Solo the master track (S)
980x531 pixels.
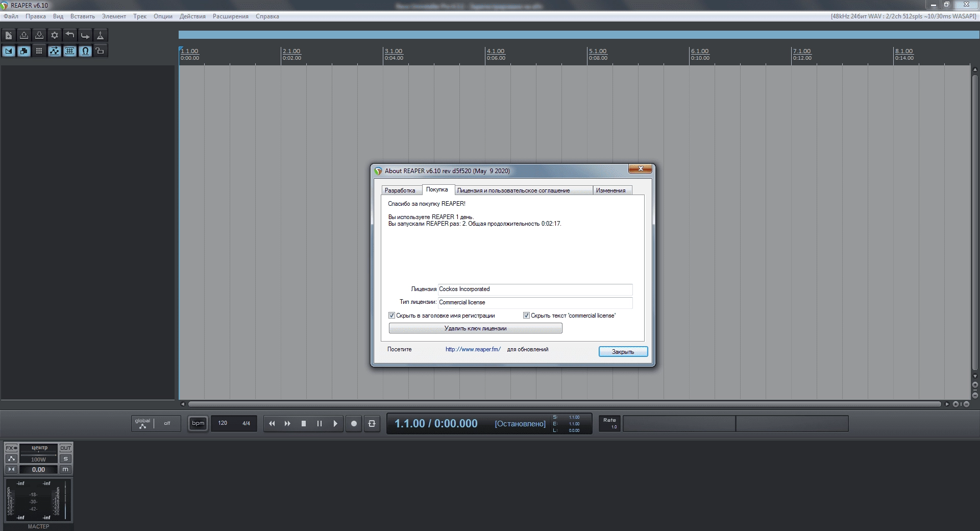(x=65, y=458)
